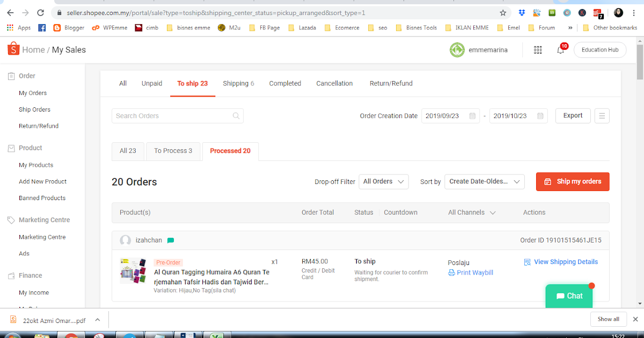644x338 pixels.
Task: Expand download options chevron for PDF
Action: coord(97,320)
